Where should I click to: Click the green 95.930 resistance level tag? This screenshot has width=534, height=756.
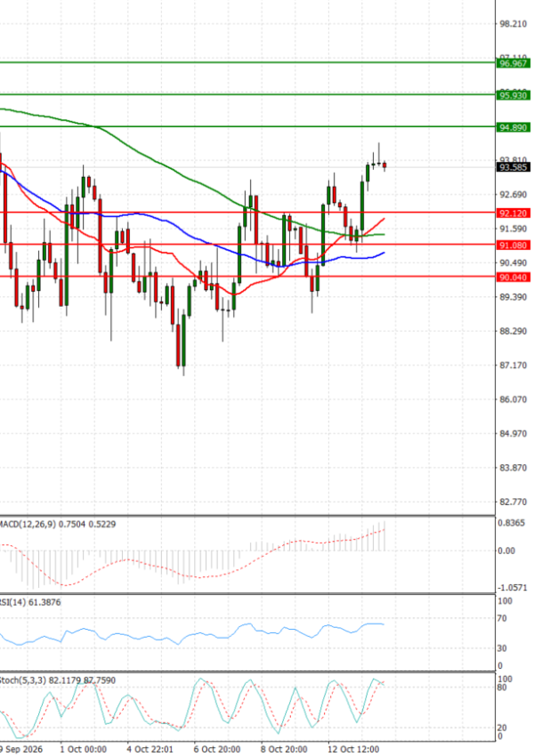[x=514, y=95]
